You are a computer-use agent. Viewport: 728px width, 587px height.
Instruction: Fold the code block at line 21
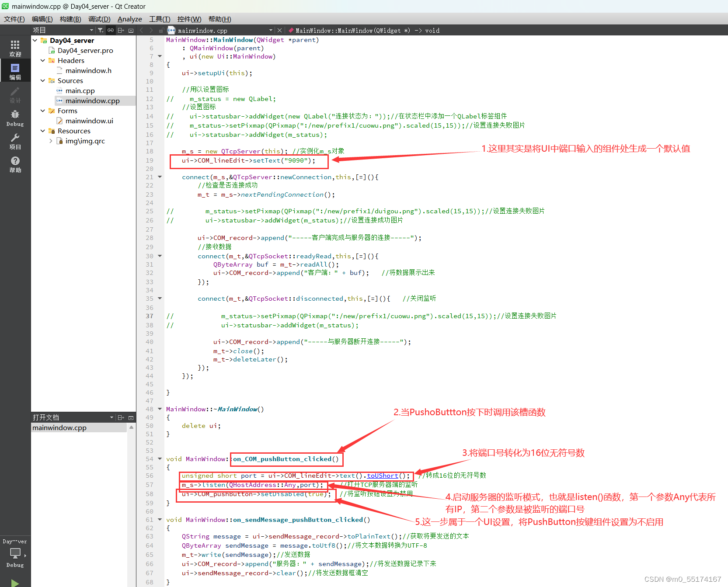pos(160,177)
